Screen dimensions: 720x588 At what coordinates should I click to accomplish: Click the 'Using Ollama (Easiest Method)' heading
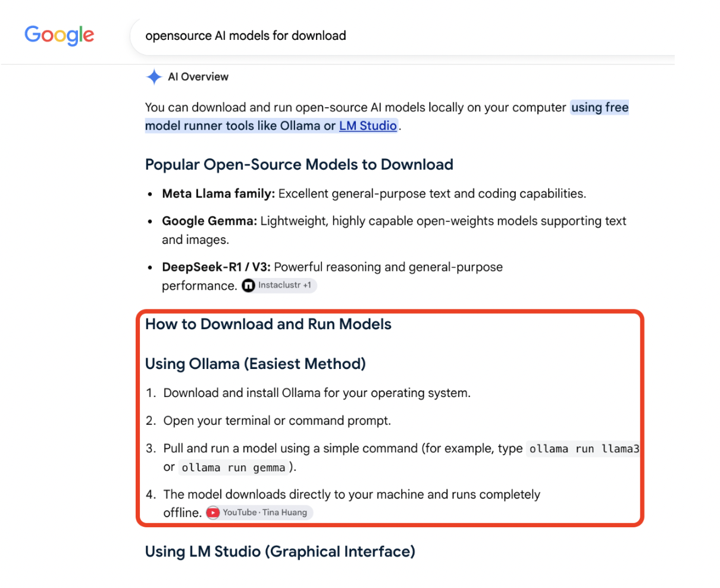[255, 364]
